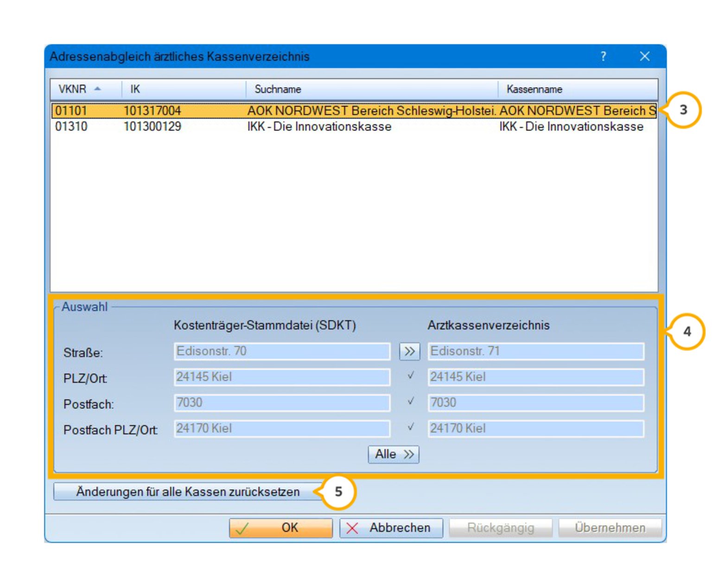Click the SDKT Straße field Edisonstr. 70

(x=282, y=352)
